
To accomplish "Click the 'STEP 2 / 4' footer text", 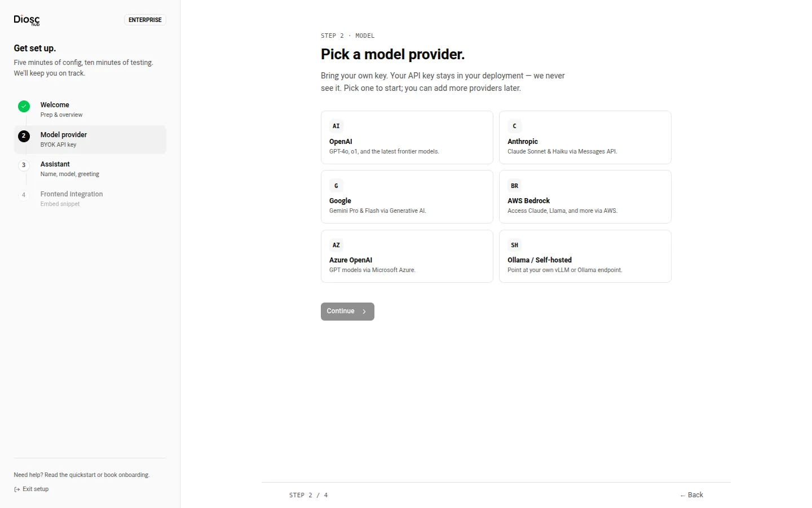I will point(308,495).
